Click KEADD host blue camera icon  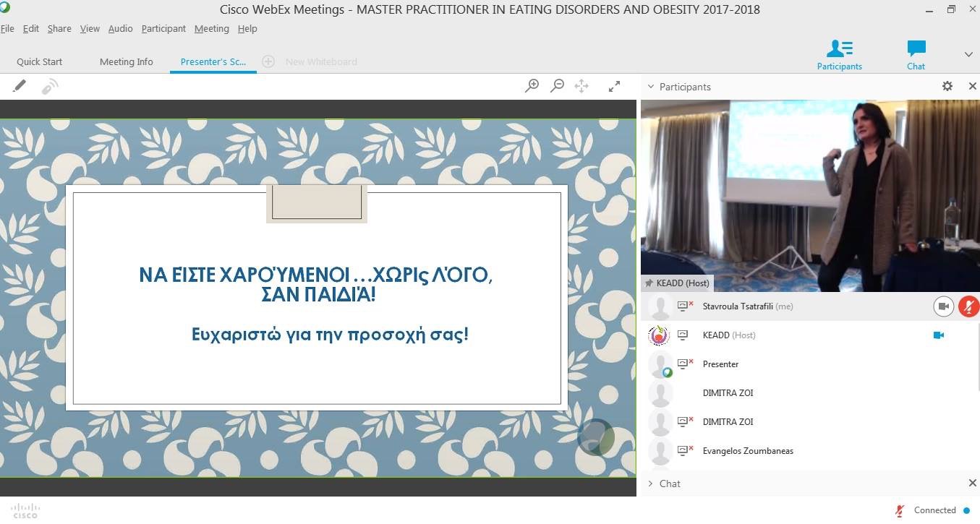pyautogui.click(x=938, y=335)
